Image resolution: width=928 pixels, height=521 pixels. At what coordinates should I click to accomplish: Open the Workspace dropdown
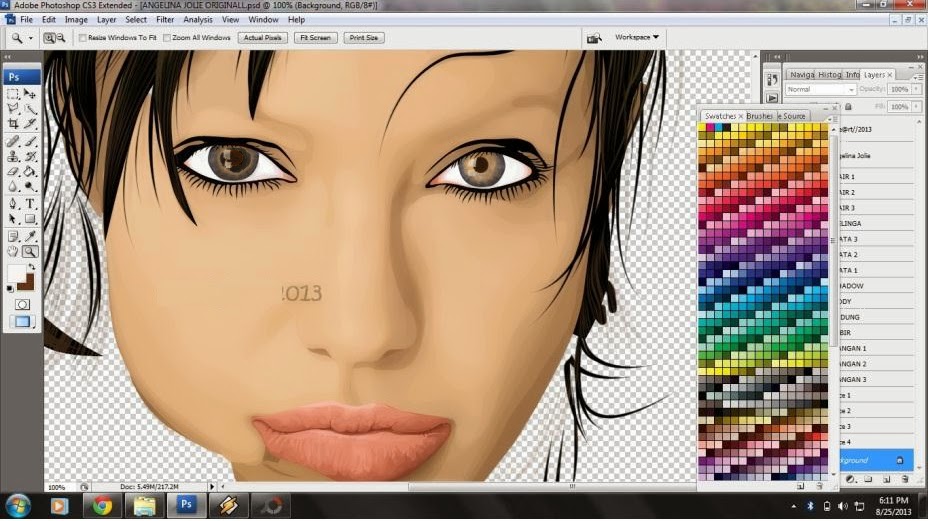(x=637, y=37)
